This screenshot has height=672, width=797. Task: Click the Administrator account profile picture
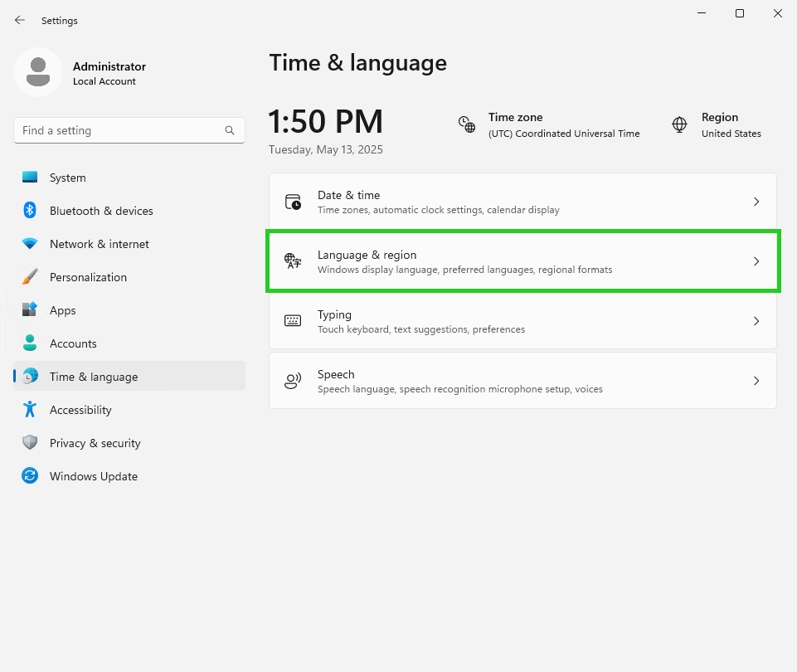(x=37, y=72)
